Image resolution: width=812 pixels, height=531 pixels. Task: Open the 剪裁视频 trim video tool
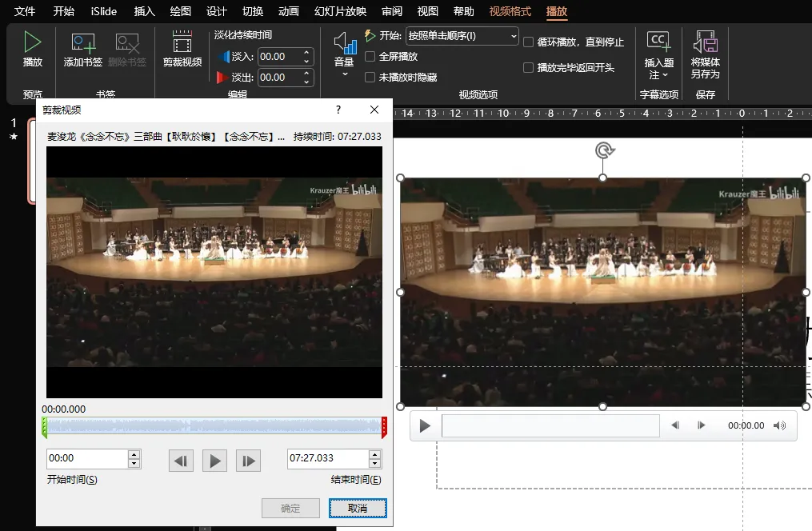(x=182, y=49)
